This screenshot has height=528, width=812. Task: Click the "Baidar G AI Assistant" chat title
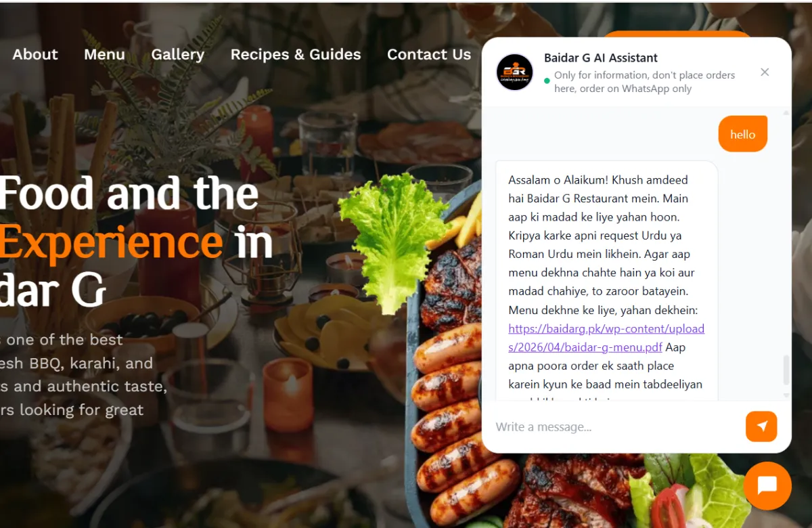pos(601,58)
